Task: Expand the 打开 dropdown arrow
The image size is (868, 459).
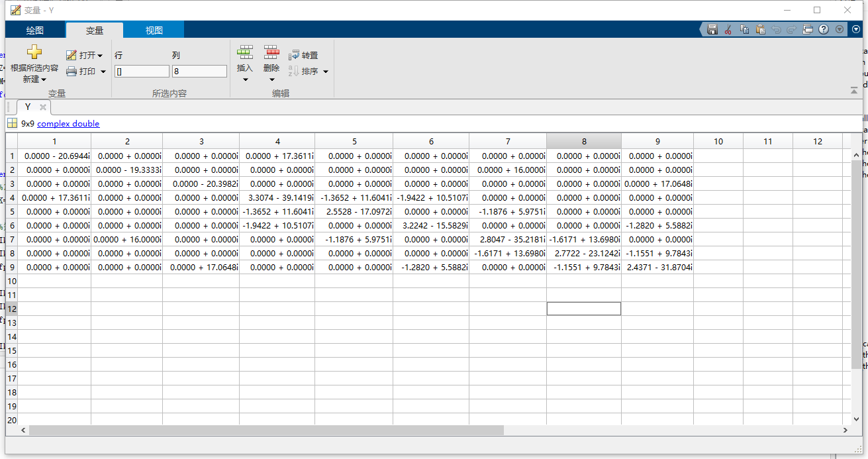Action: click(100, 56)
